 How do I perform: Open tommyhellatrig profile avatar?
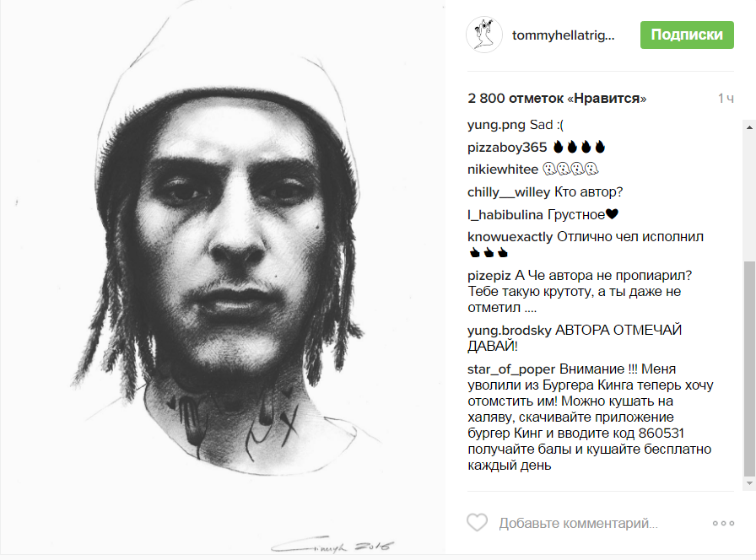[484, 35]
